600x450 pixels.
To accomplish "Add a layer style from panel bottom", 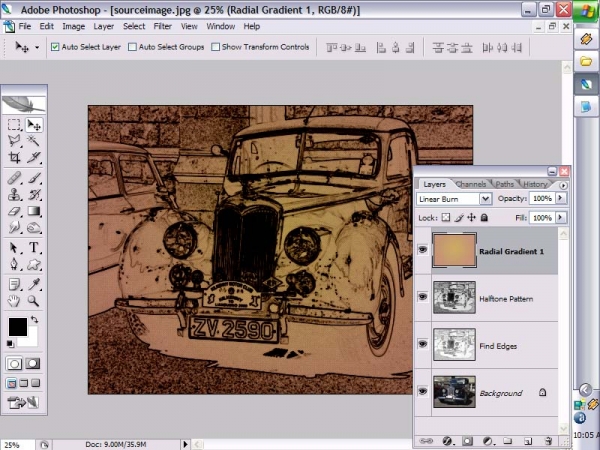I will tap(447, 441).
